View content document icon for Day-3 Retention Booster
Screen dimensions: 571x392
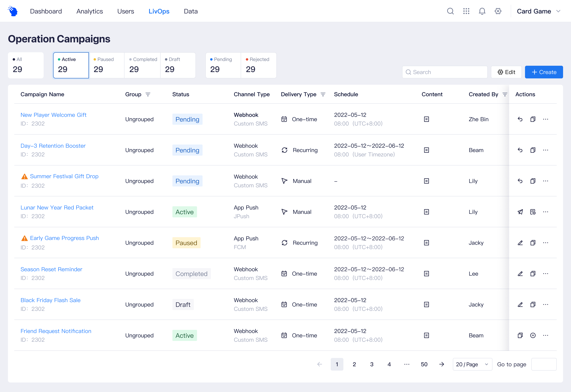click(x=426, y=150)
